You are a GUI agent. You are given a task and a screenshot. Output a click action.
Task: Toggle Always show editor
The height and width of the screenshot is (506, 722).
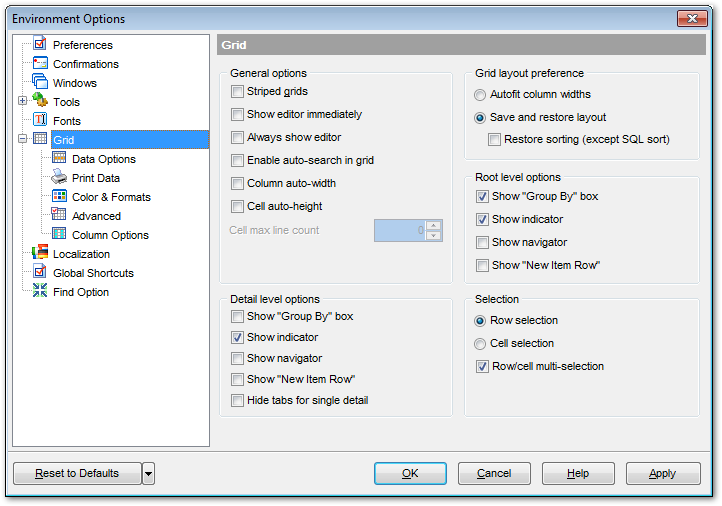(237, 138)
